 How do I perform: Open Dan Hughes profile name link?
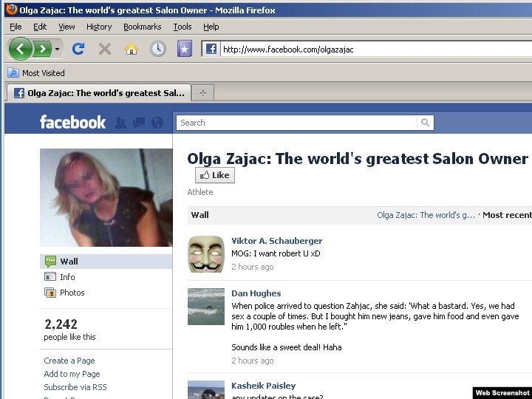(256, 293)
